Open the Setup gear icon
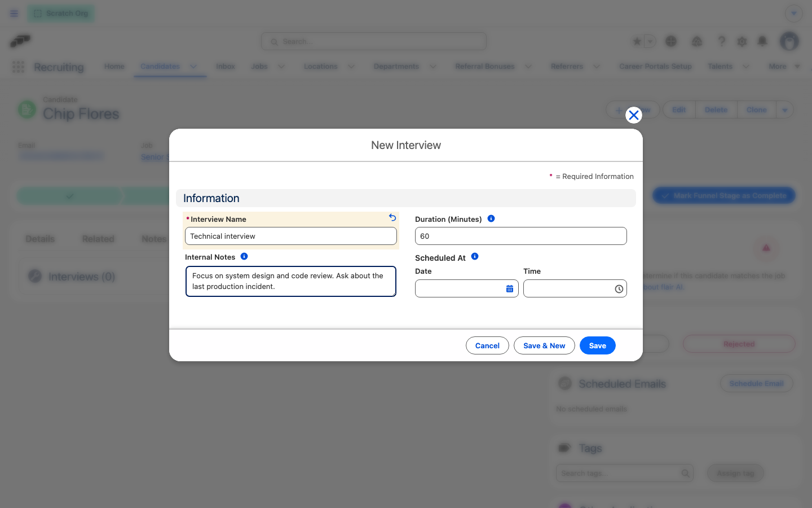The image size is (812, 508). (742, 41)
